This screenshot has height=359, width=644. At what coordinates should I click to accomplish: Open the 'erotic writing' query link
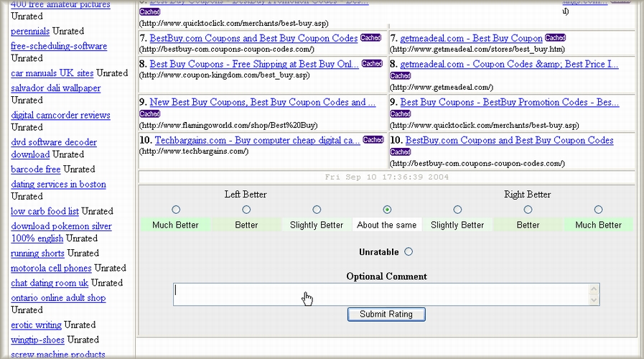point(36,325)
